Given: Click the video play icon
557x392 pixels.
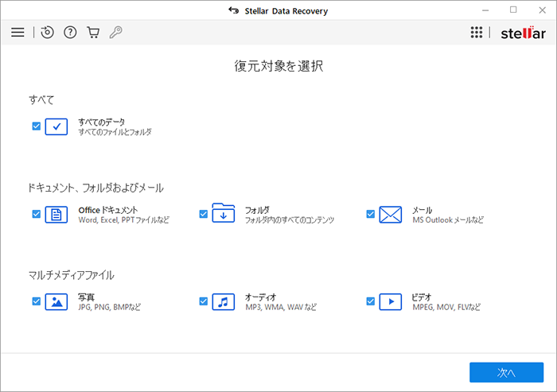Looking at the screenshot, I should pyautogui.click(x=391, y=301).
